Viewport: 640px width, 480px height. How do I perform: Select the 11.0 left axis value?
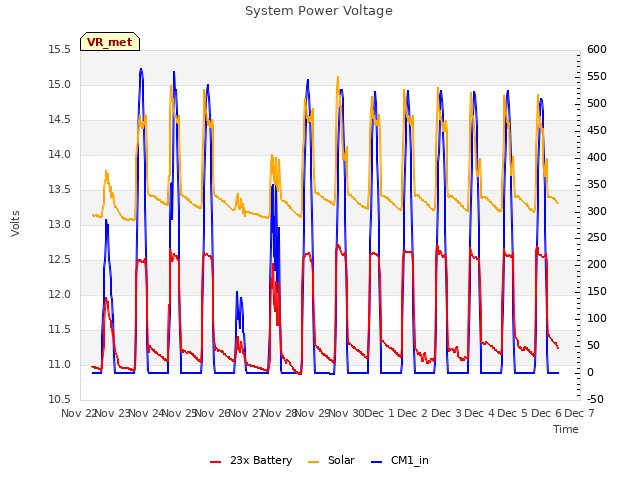point(60,364)
